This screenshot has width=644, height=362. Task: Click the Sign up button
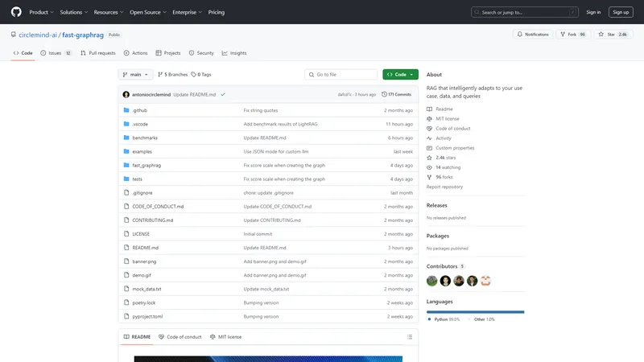click(621, 12)
